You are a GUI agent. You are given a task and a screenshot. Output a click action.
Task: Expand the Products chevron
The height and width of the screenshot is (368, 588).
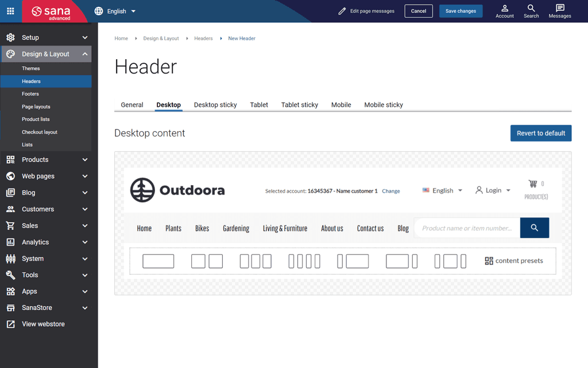click(85, 160)
